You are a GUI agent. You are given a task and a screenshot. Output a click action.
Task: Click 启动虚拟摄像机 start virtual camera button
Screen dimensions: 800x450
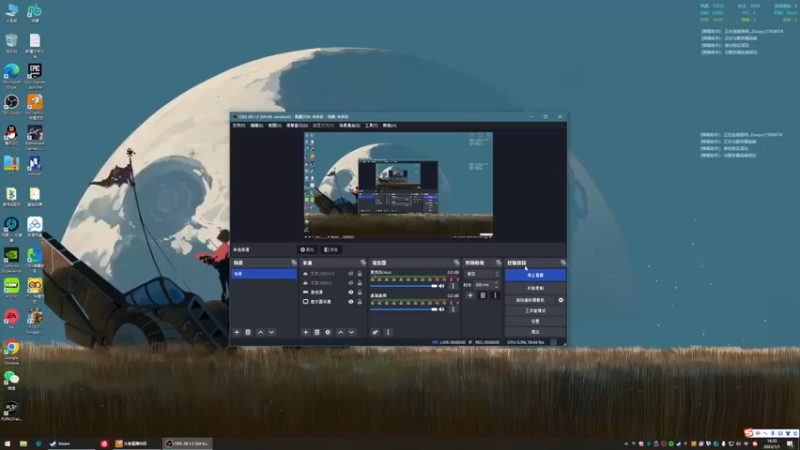click(530, 300)
